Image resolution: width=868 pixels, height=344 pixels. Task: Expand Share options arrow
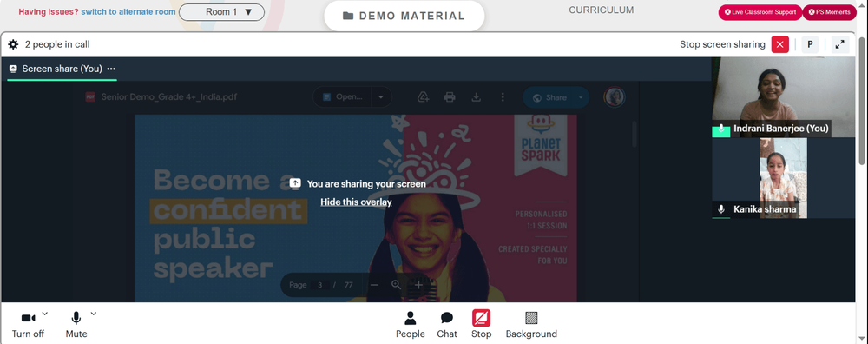[x=581, y=97]
